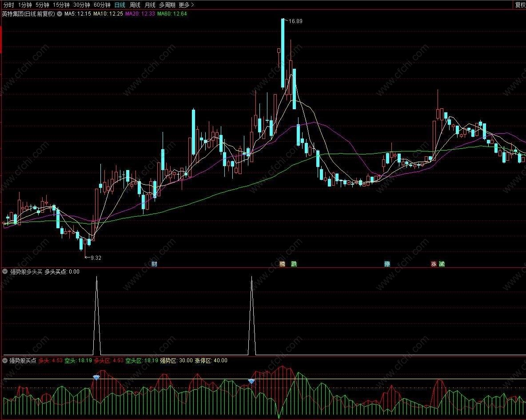Select the 5分钟 period tab

click(42, 5)
